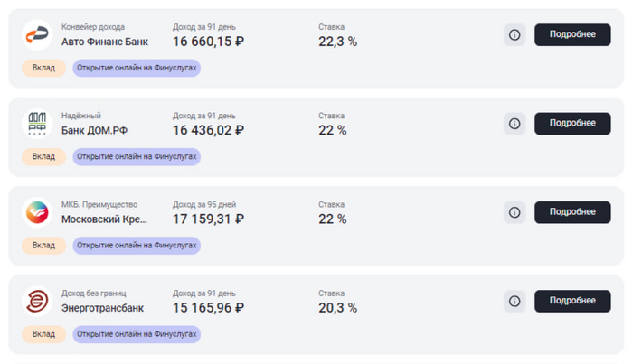Select the Энерготрансбанк bank name
This screenshot has width=633, height=364.
pyautogui.click(x=102, y=308)
